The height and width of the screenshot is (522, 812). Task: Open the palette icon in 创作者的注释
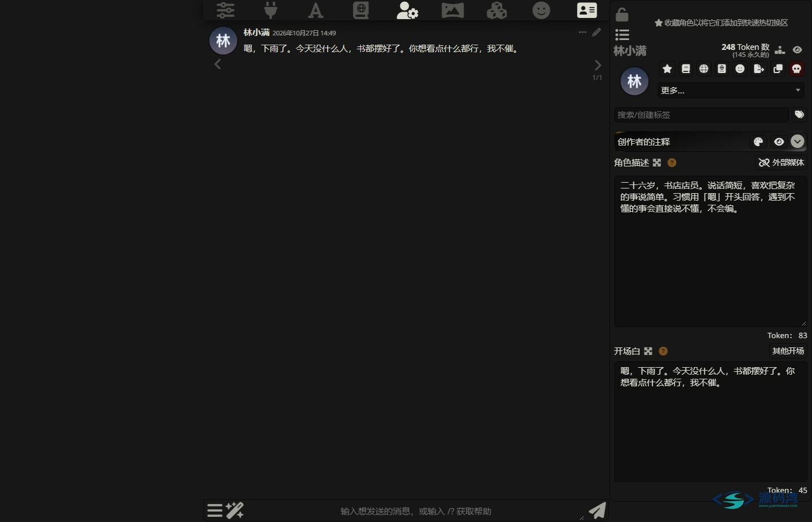coord(758,142)
